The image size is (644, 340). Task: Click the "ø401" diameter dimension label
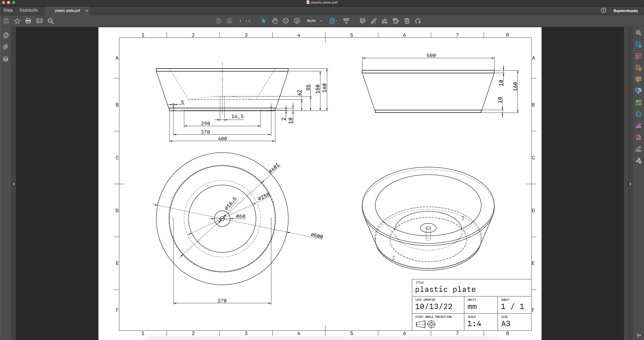coord(274,168)
